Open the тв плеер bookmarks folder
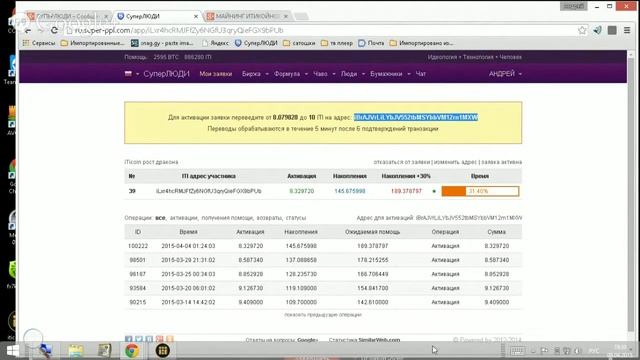The image size is (640, 360). point(337,43)
